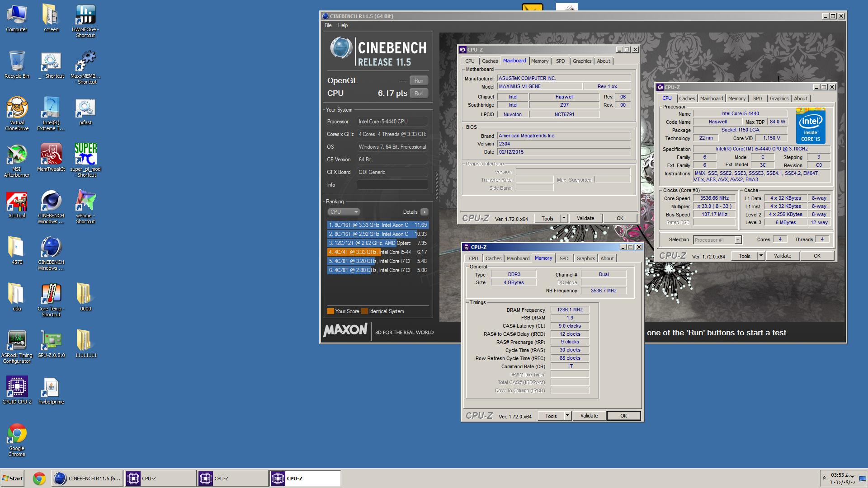Launch pifast shortcut icon
This screenshot has height=488, width=868.
click(x=85, y=111)
